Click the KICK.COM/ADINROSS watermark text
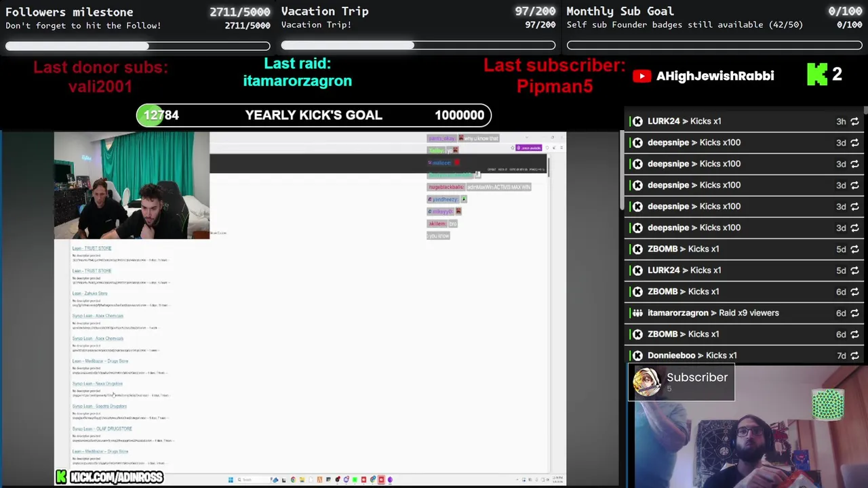 (116, 478)
